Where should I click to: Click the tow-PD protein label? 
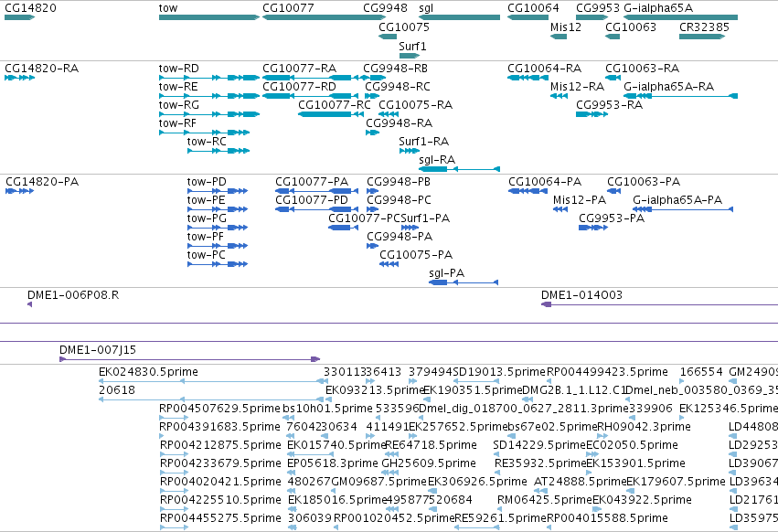click(207, 182)
